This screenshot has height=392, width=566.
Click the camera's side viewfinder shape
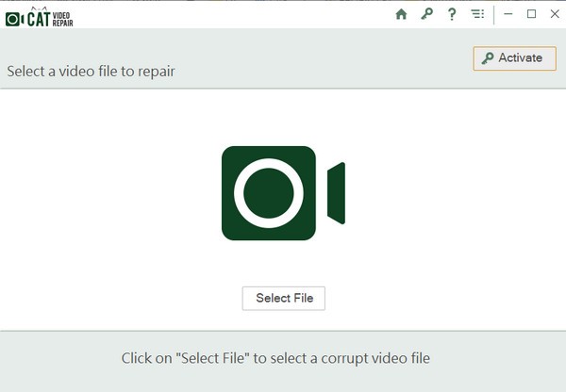(336, 193)
